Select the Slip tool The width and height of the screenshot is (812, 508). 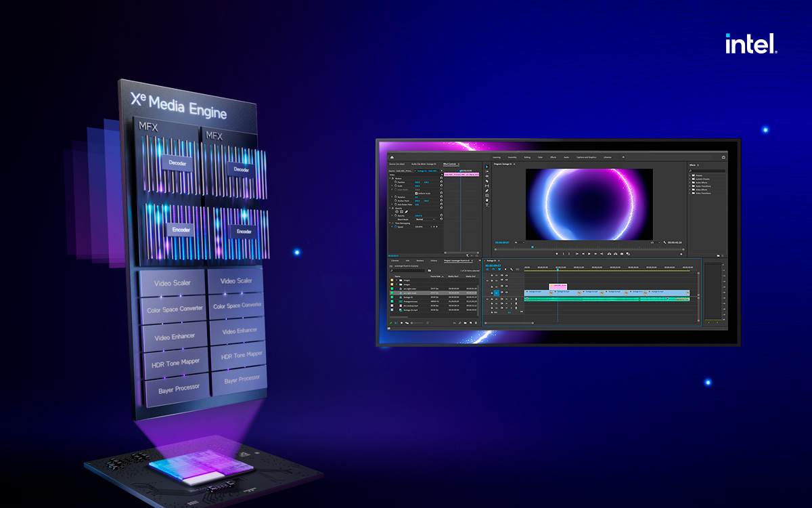pyautogui.click(x=487, y=186)
